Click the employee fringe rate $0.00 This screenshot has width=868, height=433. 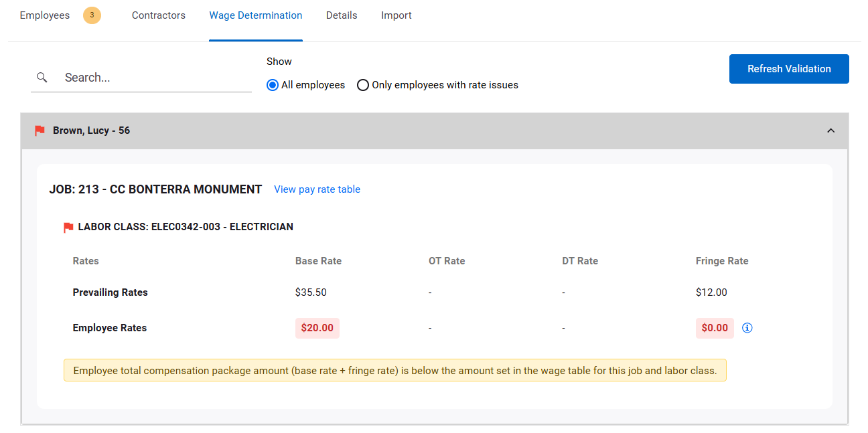[x=715, y=328]
